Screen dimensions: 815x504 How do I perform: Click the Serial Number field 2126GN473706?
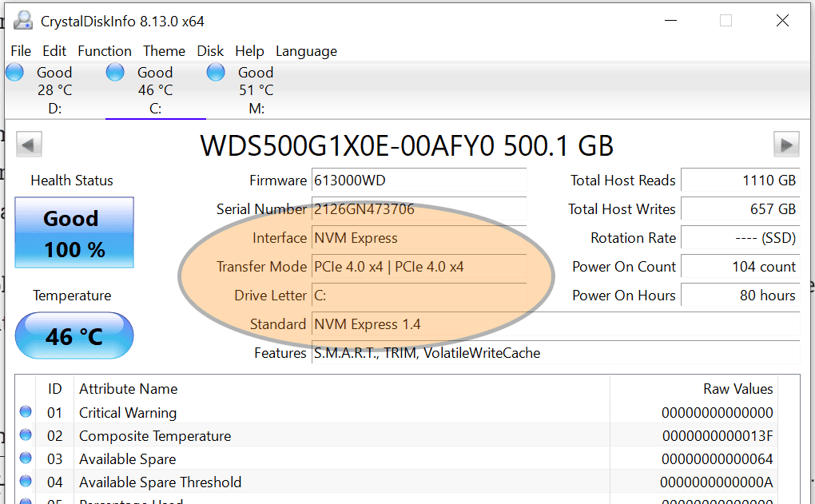click(419, 209)
